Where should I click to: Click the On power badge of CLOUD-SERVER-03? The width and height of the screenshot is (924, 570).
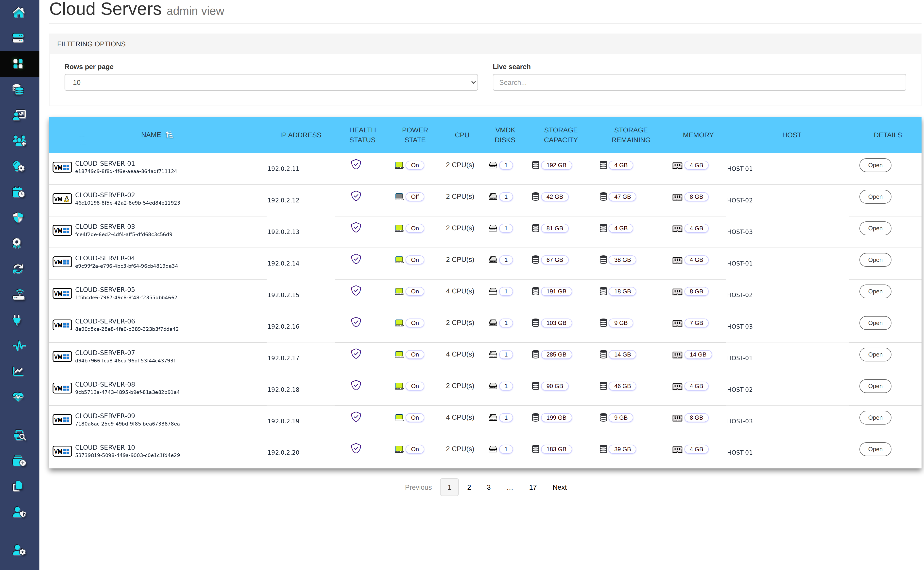click(x=415, y=229)
